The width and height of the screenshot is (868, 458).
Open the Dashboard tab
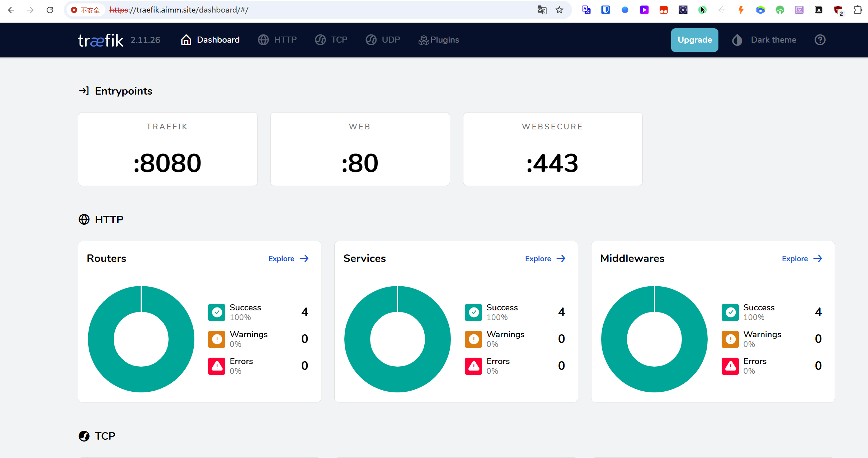[210, 40]
